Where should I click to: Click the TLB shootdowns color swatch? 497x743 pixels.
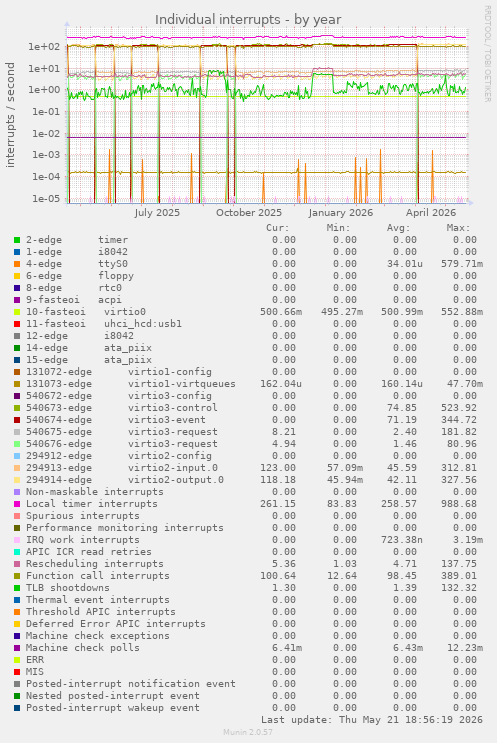point(17,588)
